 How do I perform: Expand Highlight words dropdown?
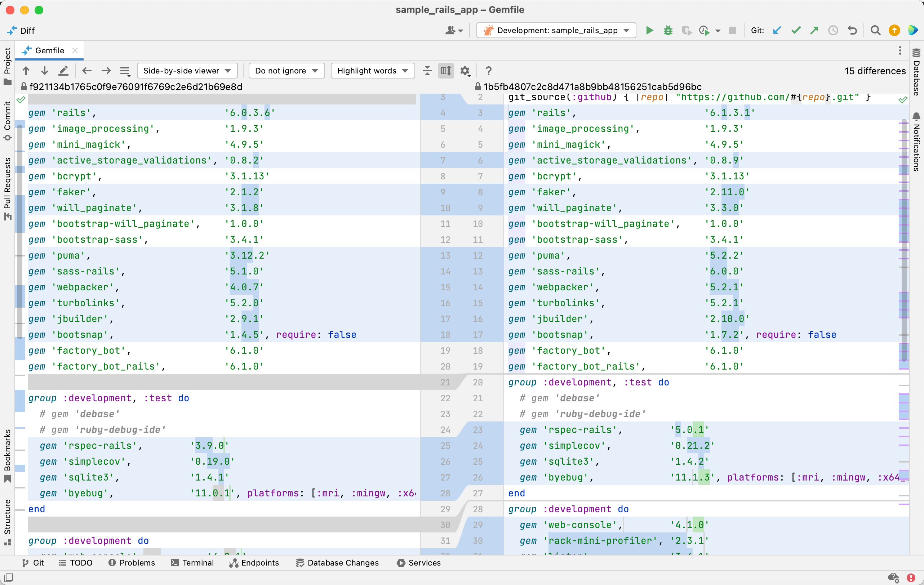(x=372, y=71)
